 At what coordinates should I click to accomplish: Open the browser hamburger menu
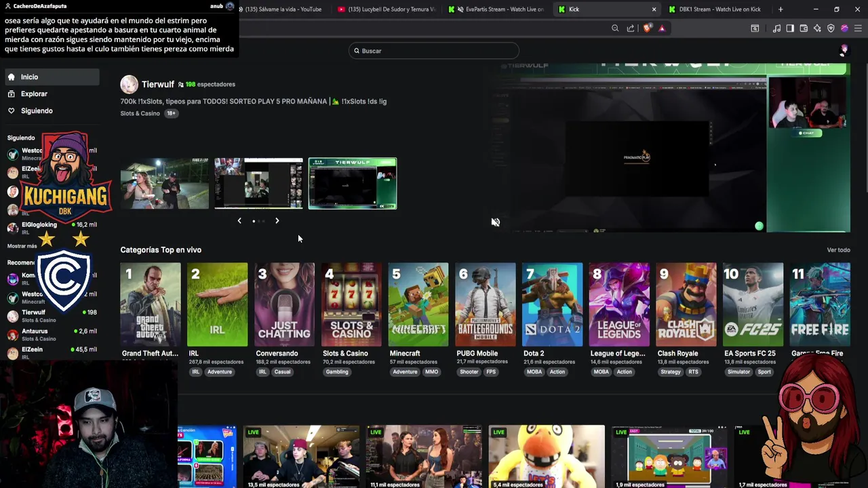858,28
